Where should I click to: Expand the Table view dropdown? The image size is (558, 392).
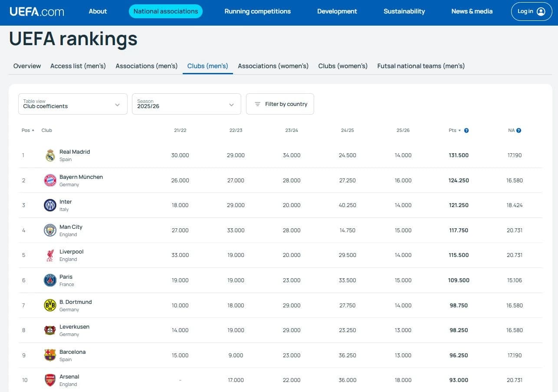click(73, 104)
